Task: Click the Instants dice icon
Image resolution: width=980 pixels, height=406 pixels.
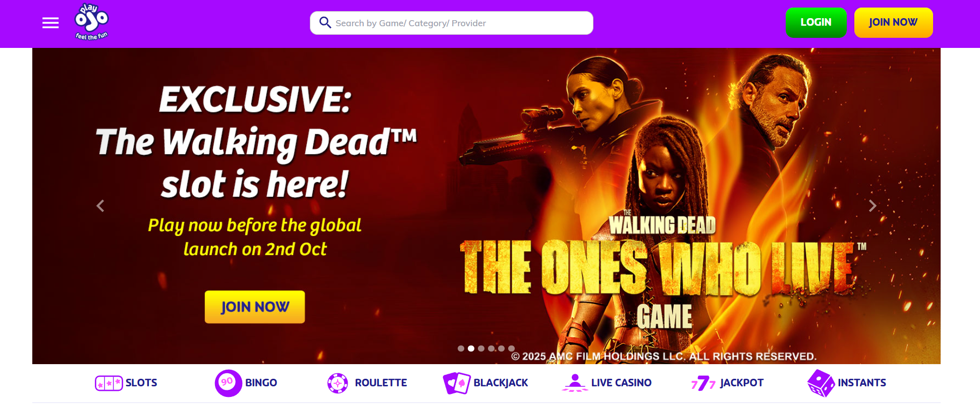Action: click(x=821, y=383)
